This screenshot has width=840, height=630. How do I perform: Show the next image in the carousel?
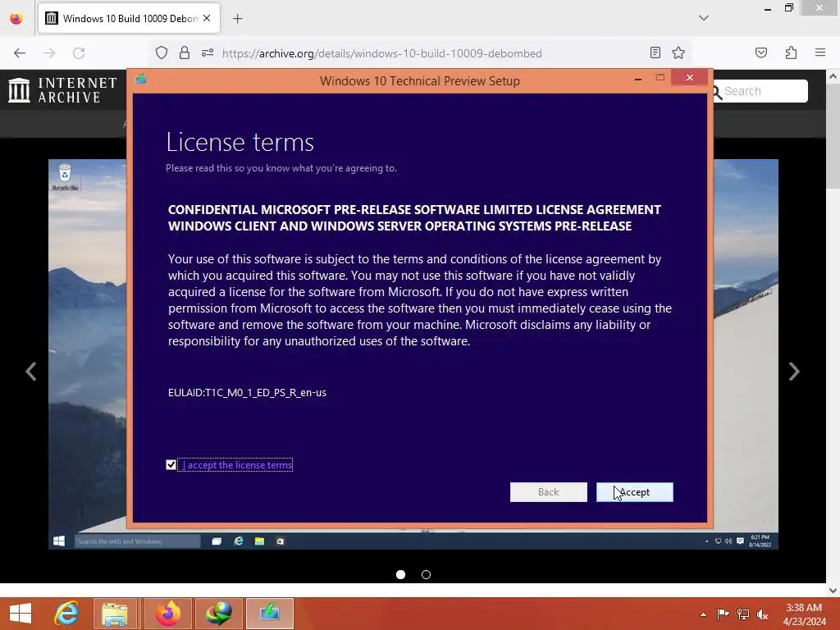[x=794, y=372]
